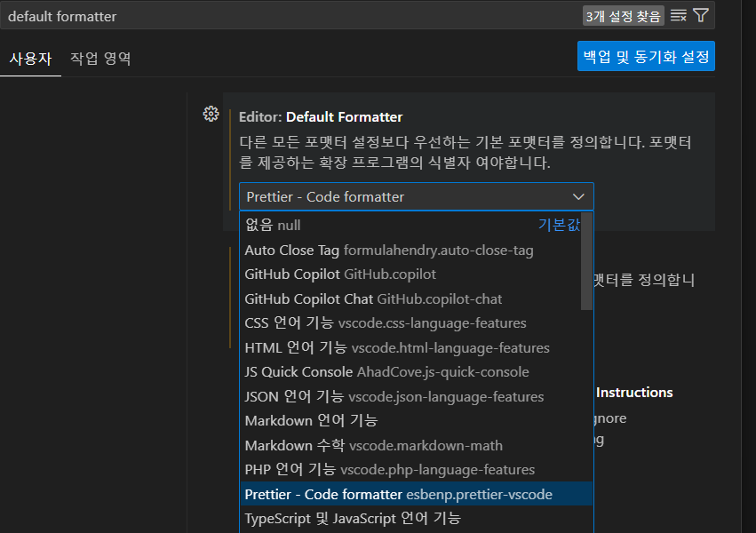Choose Auto Close Tag formatter option
This screenshot has width=756, height=533.
410,251
